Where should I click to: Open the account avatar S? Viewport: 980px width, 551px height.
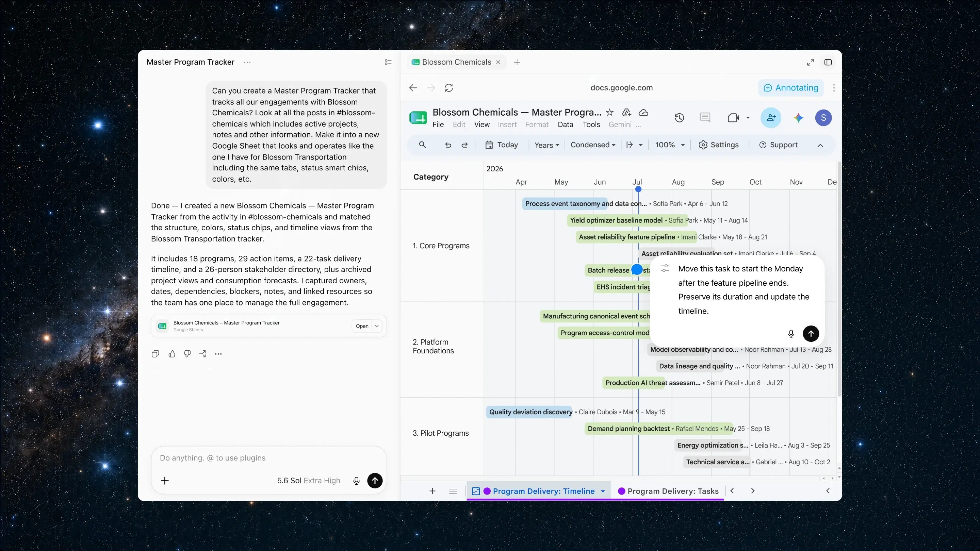(823, 117)
